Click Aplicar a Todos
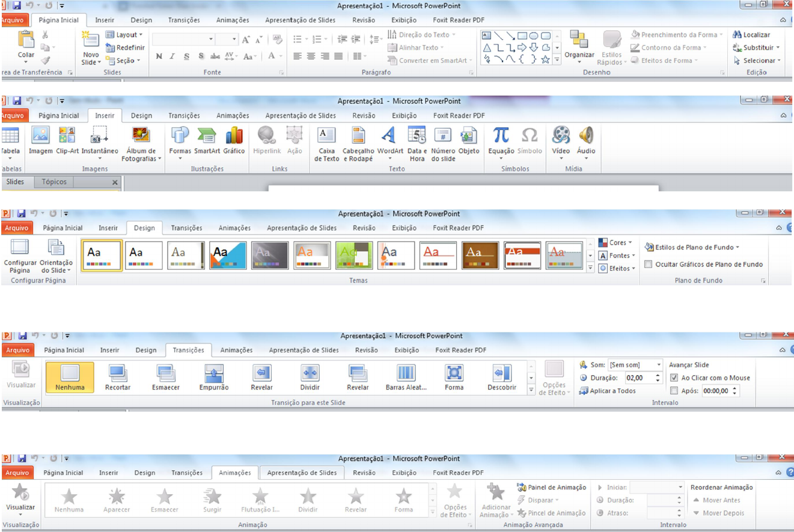The height and width of the screenshot is (532, 794). [x=607, y=391]
